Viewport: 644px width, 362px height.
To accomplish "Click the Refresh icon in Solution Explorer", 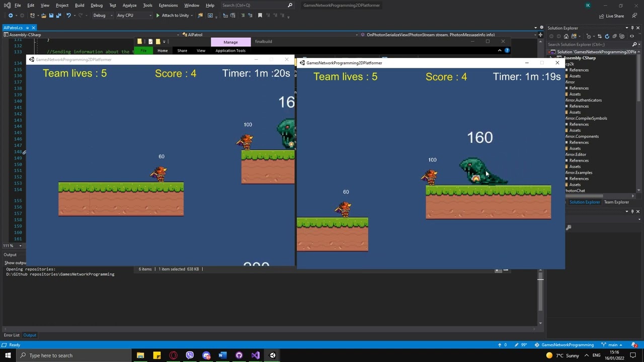I will coord(607,36).
